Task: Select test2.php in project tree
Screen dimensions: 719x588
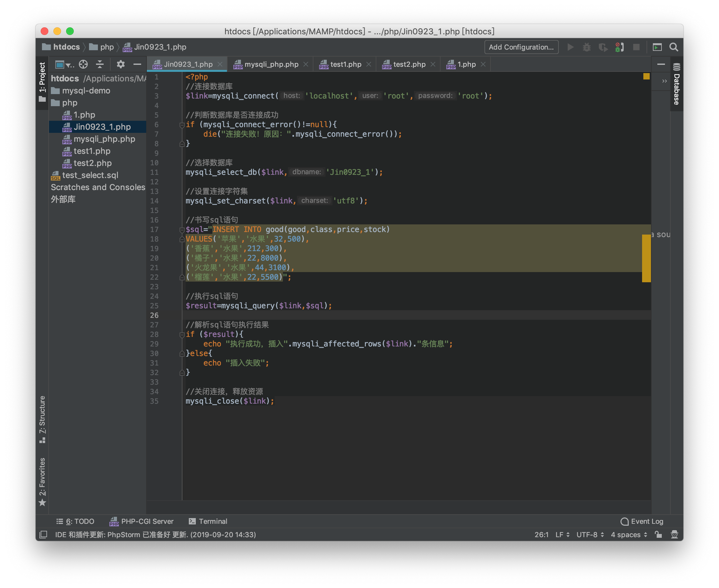Action: coord(98,163)
